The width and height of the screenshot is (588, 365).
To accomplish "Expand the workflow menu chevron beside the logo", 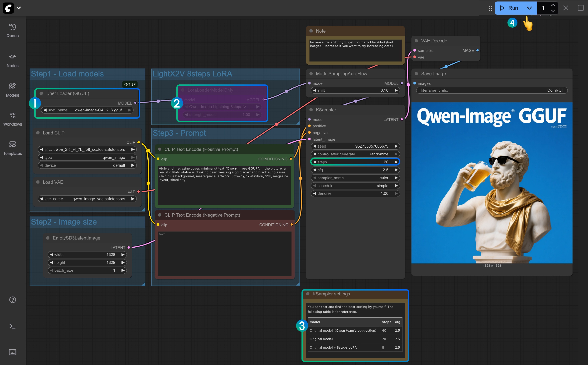I will (19, 8).
